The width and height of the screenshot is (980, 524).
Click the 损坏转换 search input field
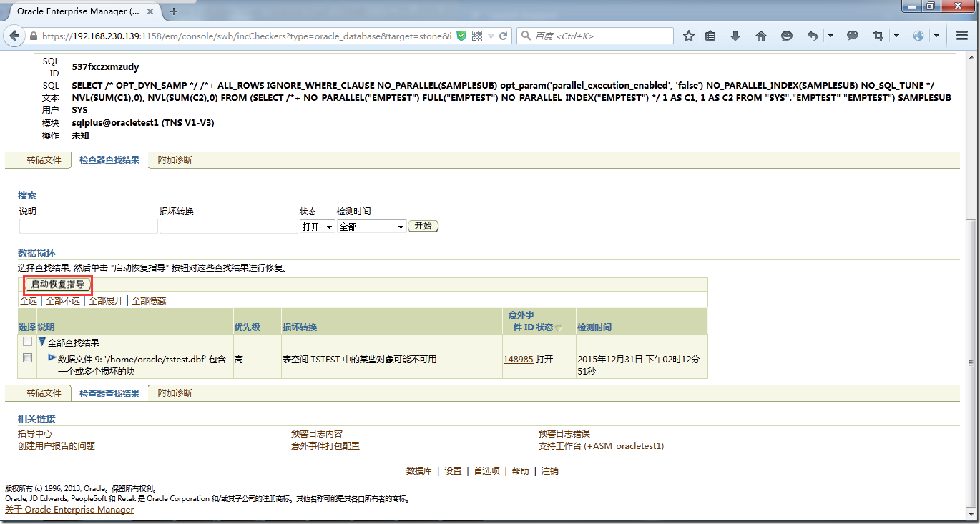point(229,226)
